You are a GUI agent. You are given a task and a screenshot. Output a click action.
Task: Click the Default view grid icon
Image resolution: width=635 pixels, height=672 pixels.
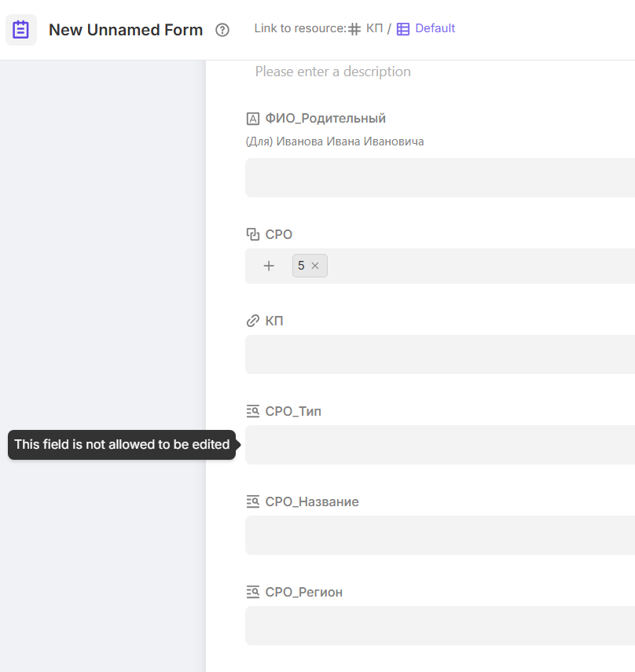coord(403,29)
